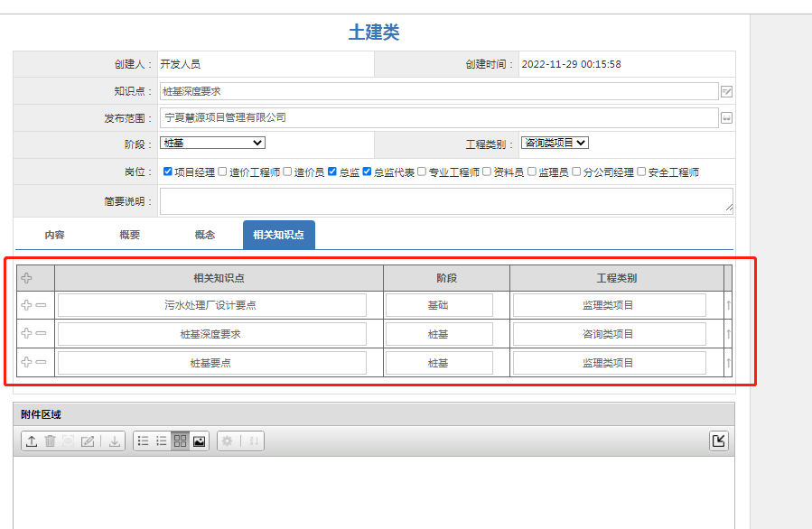The width and height of the screenshot is (812, 529).
Task: Click the download attachment icon
Action: pyautogui.click(x=115, y=441)
